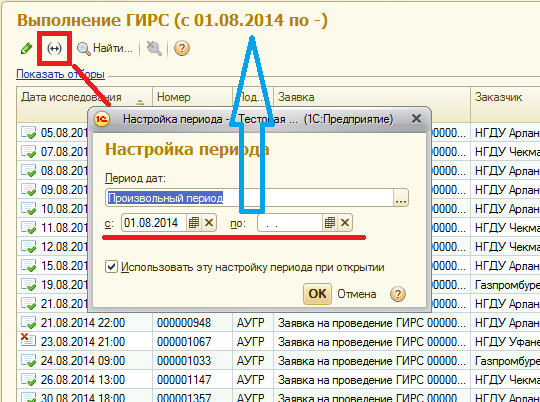This screenshot has height=402, width=540.
Task: Click the document icon for row 10.08
Action: pos(28,208)
